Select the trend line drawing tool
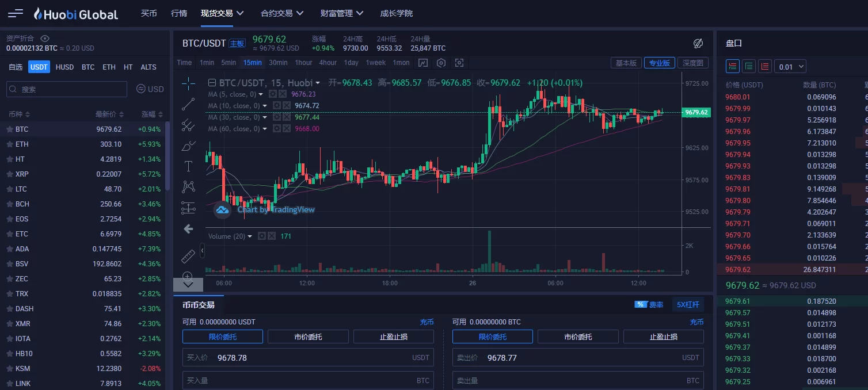868x390 pixels. (x=188, y=104)
